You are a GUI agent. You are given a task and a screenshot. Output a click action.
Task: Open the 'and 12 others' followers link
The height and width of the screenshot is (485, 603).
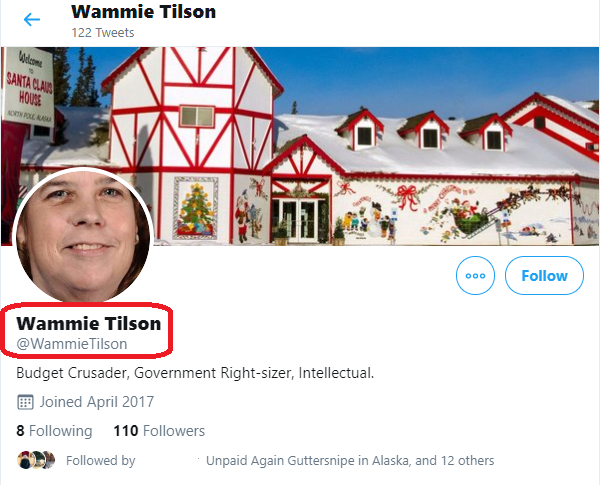click(x=455, y=460)
